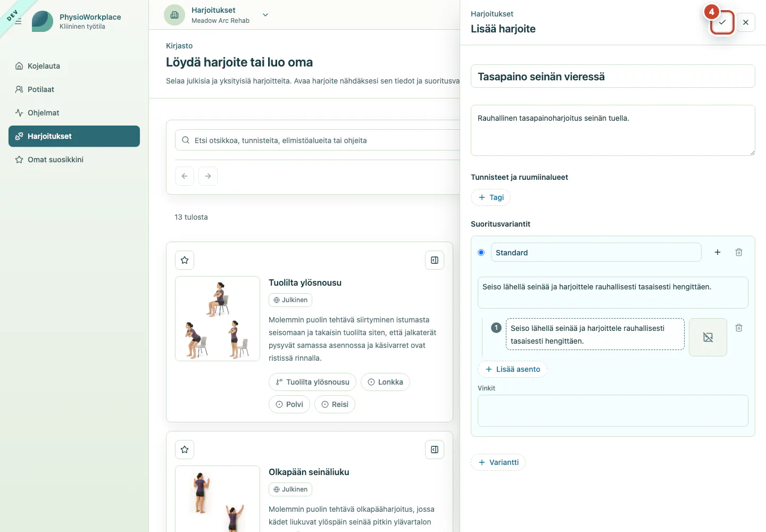Add variant using plus icon beside Standard
766x532 pixels.
tap(718, 252)
